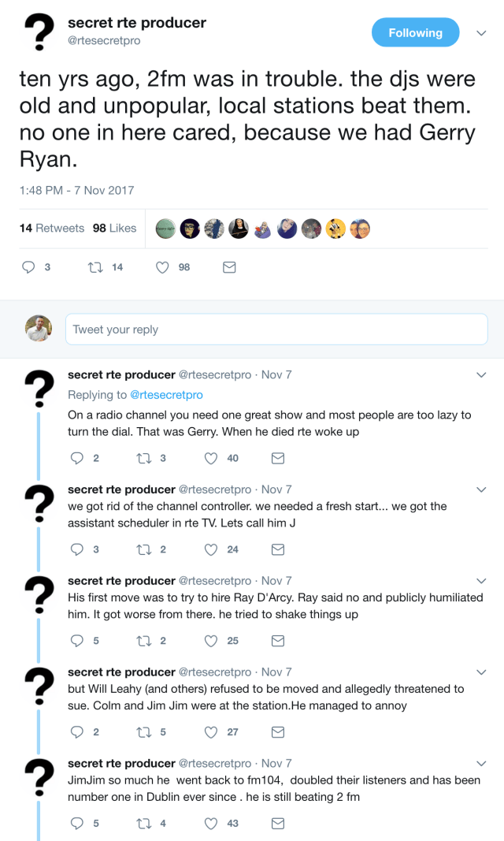
Task: Like the reply about Gerry dying
Action: 211,459
